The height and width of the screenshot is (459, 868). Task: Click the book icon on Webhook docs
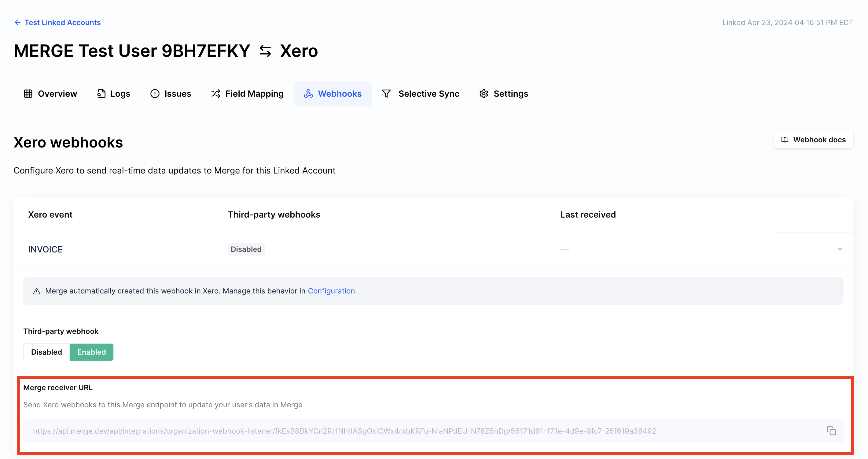point(785,140)
